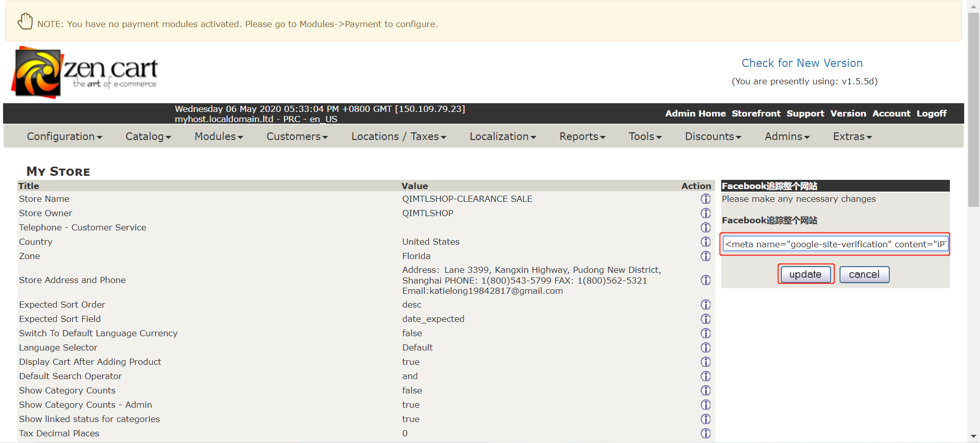Open the Account page
The width and height of the screenshot is (980, 443).
coord(891,113)
